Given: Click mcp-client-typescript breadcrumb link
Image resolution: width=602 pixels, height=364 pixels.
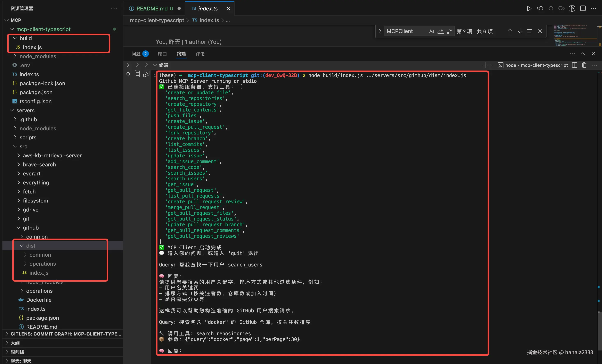Looking at the screenshot, I should click(157, 20).
